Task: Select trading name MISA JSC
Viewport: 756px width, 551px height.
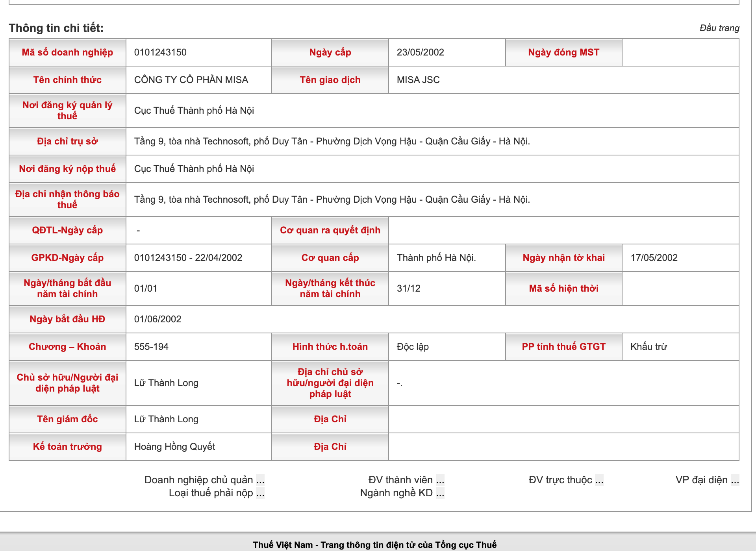Action: click(418, 80)
